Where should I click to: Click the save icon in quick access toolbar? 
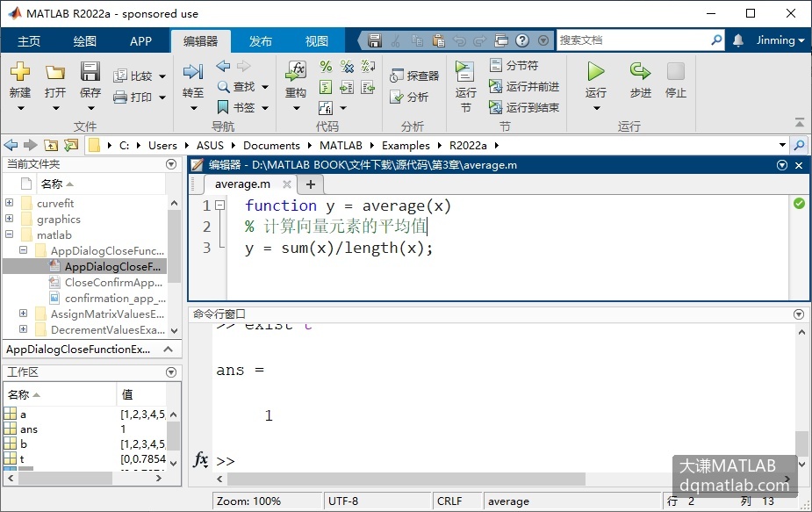[375, 40]
